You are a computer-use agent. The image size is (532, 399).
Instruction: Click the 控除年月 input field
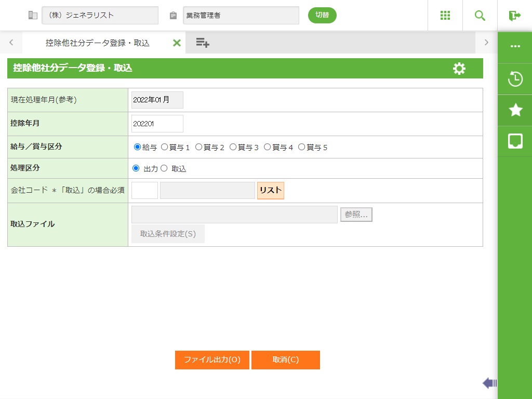pos(157,124)
